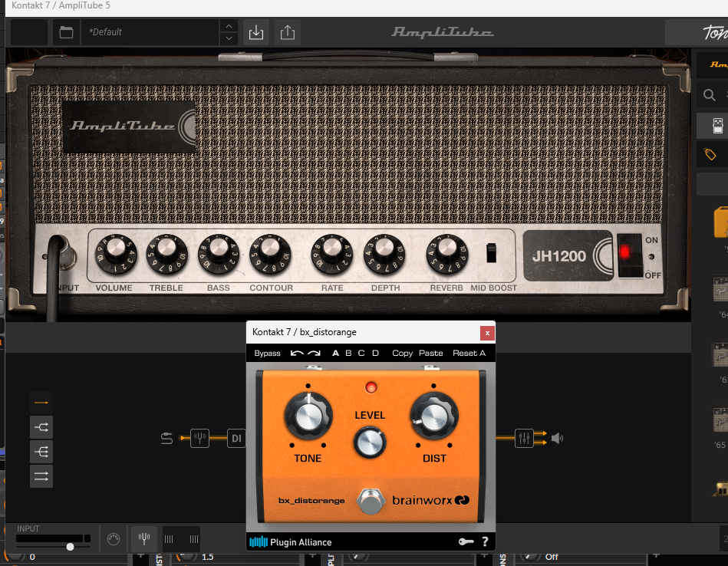Viewport: 728px width, 566px height.
Task: Select settings bank B
Action: [348, 354]
